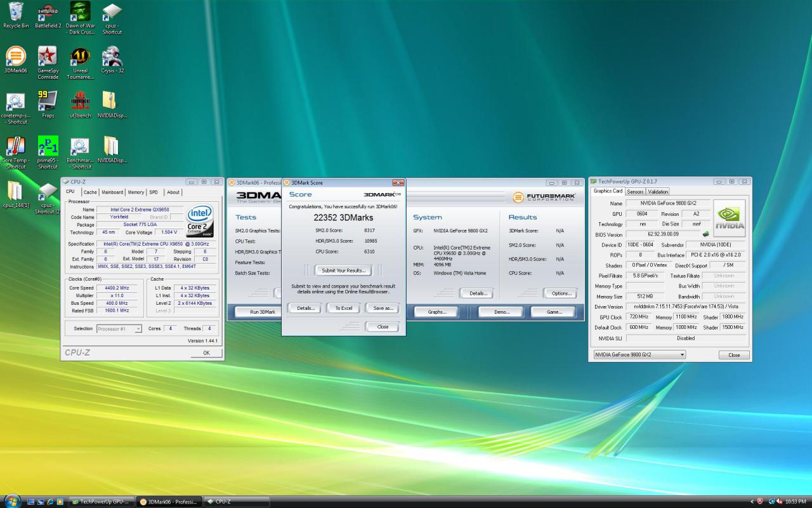Switch to CPU-Z taskbar button

pos(237,502)
